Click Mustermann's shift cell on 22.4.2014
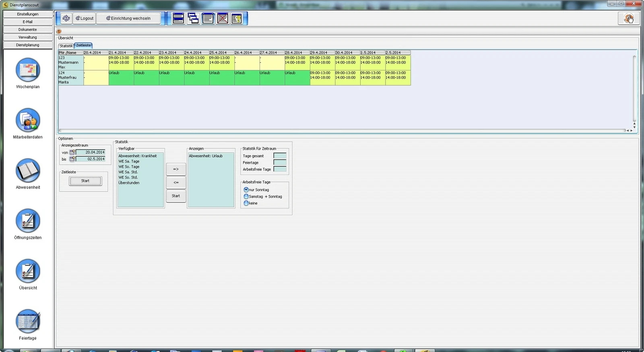Viewport: 644px width, 352px height. [146, 63]
